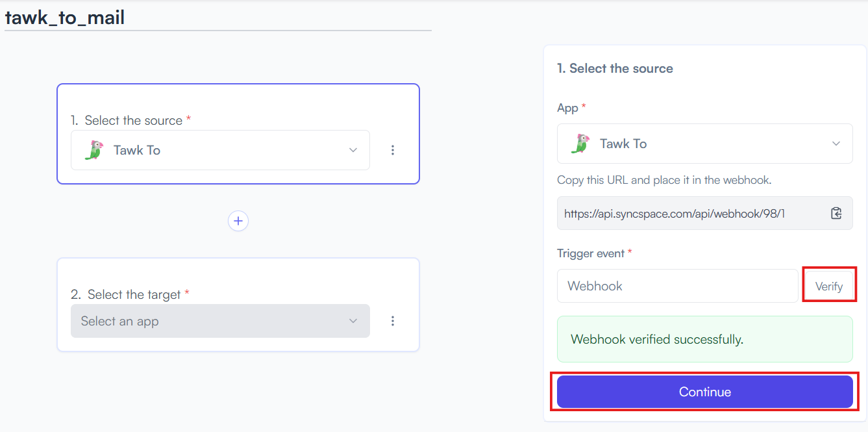Select the 'Select the source' step card
868x432 pixels.
(238, 134)
